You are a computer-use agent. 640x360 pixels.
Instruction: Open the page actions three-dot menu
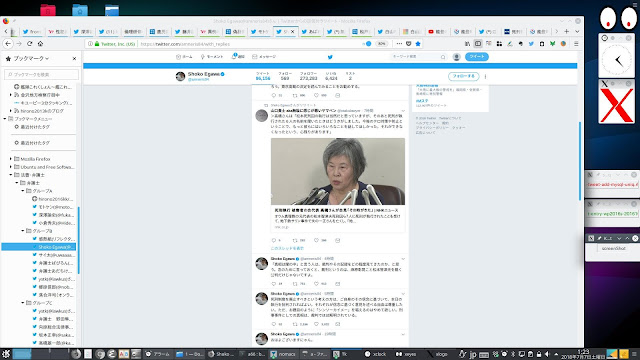pos(399,44)
